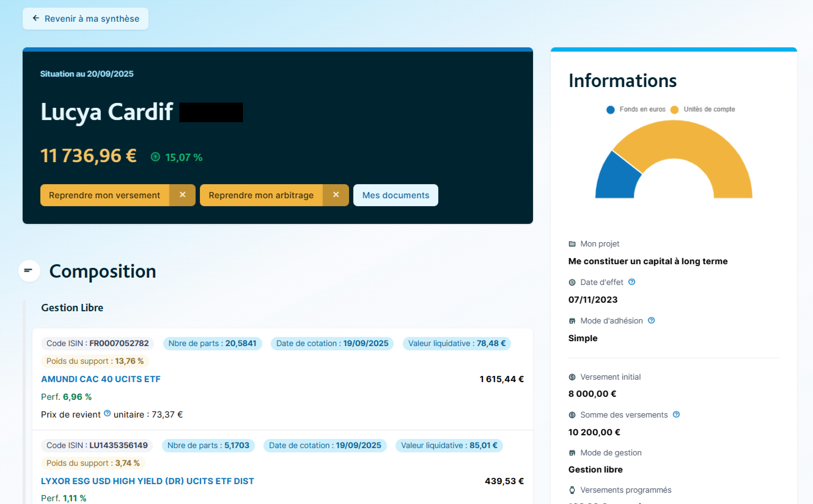Open LYXOR ESG USD HIGH YIELD fund details

[147, 481]
